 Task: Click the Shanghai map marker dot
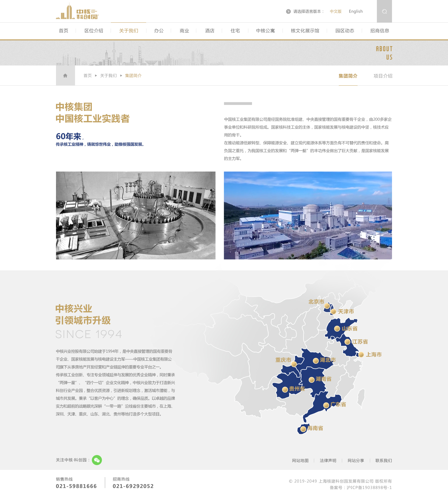pyautogui.click(x=361, y=355)
